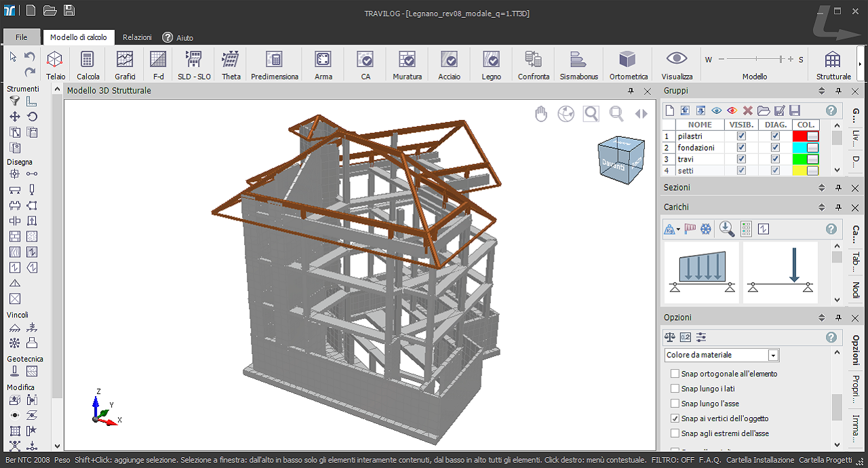Enable Snap lungo i lati
The width and height of the screenshot is (868, 468).
[675, 389]
